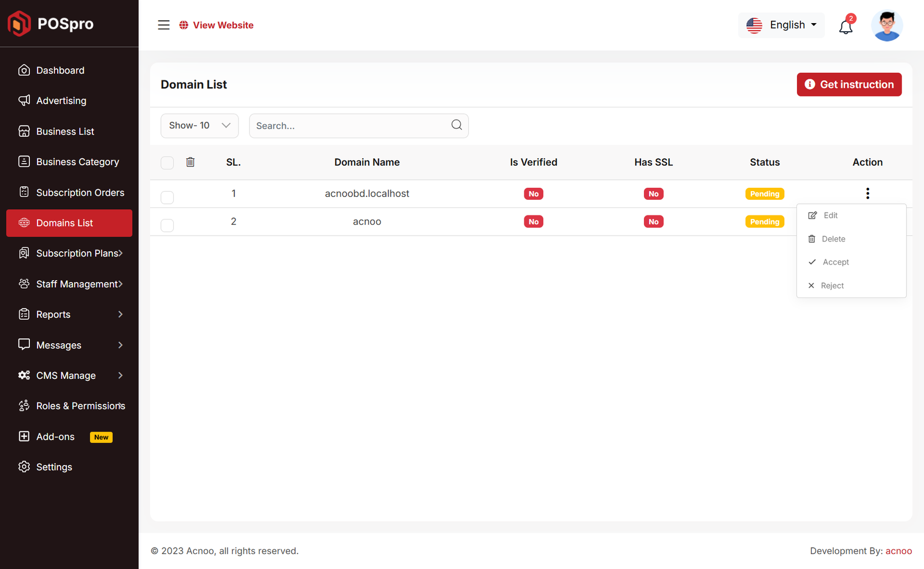This screenshot has width=924, height=569.
Task: Open the English language dropdown
Action: coord(781,25)
